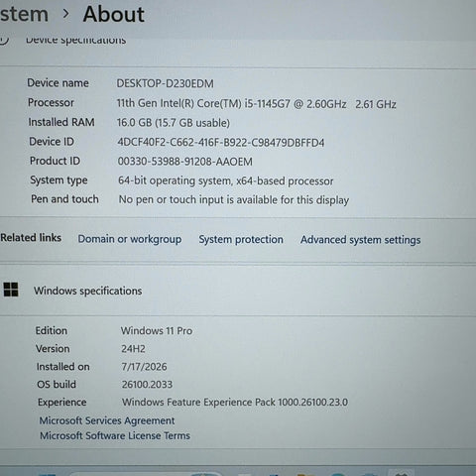Click the breadcrumb chevron before About

point(66,14)
